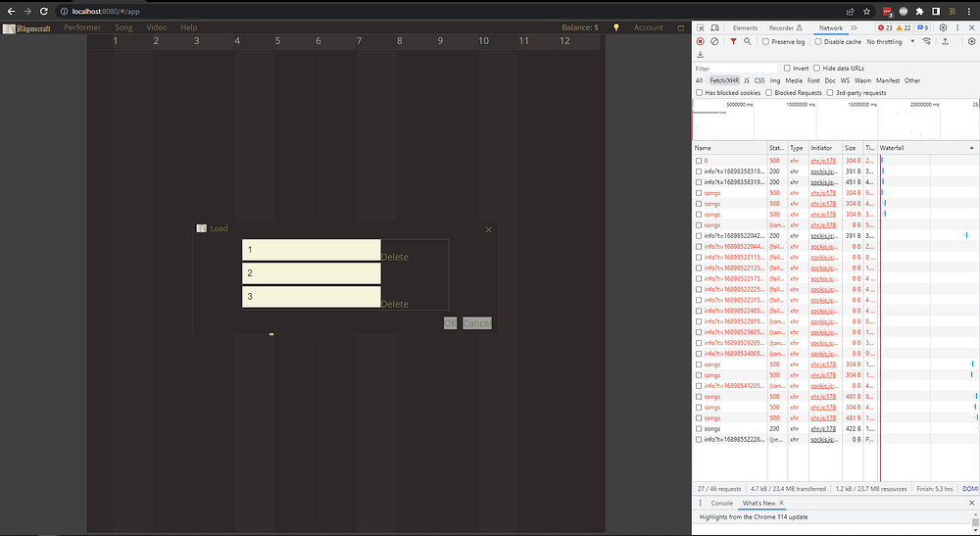Click Cancel in the Load dialog
Image resolution: width=980 pixels, height=536 pixels.
pos(476,323)
